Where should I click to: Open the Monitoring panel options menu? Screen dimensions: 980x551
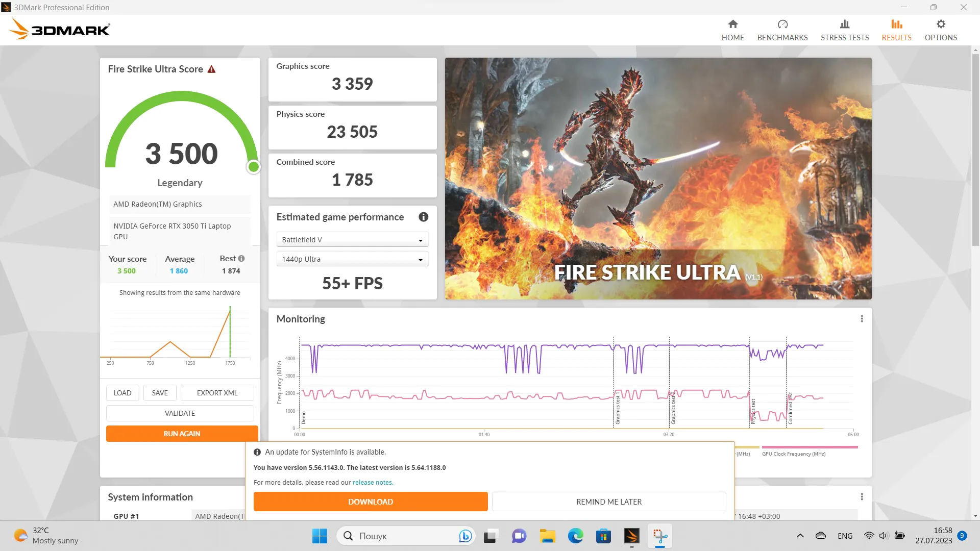pos(862,319)
